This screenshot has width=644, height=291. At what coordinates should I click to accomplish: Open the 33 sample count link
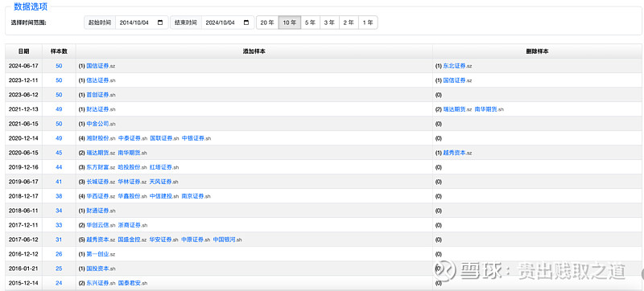click(59, 225)
